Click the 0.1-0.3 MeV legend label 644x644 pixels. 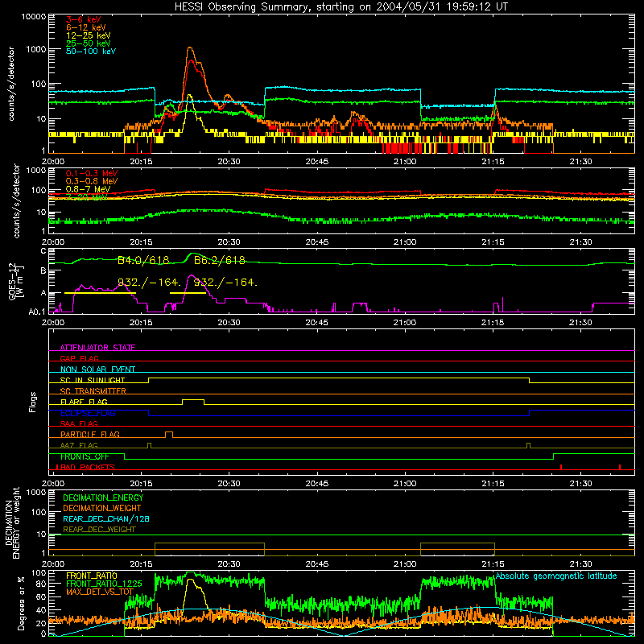click(x=92, y=173)
